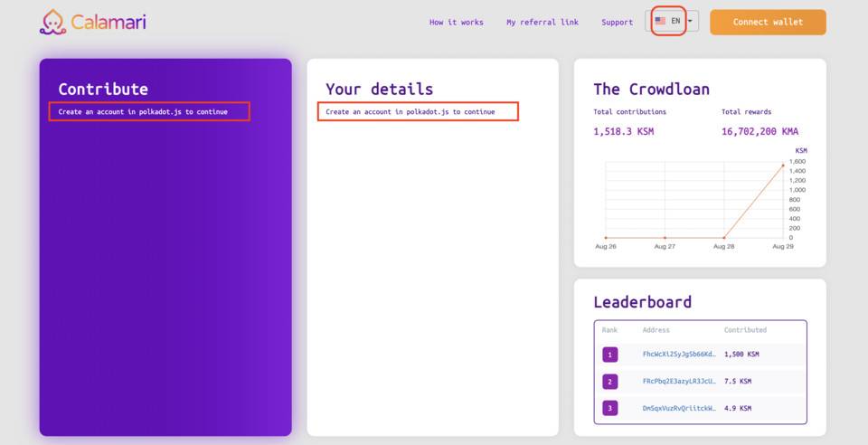This screenshot has width=868, height=445.
Task: Click the Total rewards label
Action: pyautogui.click(x=746, y=112)
